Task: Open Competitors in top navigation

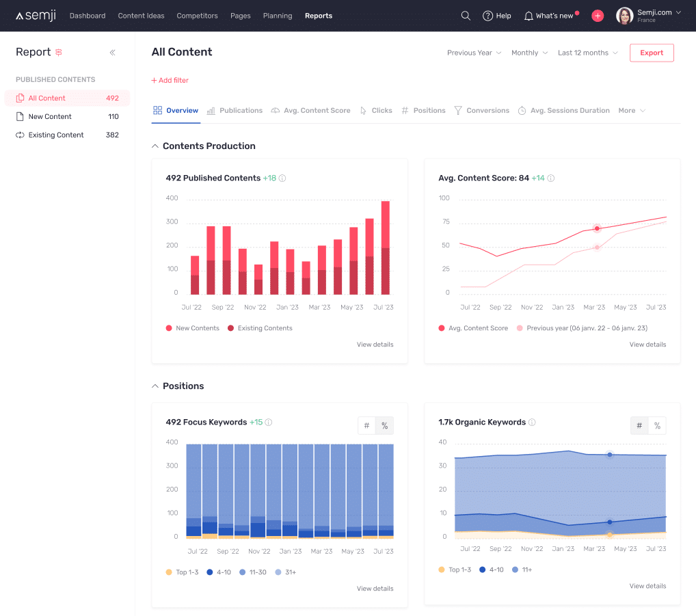Action: point(197,16)
